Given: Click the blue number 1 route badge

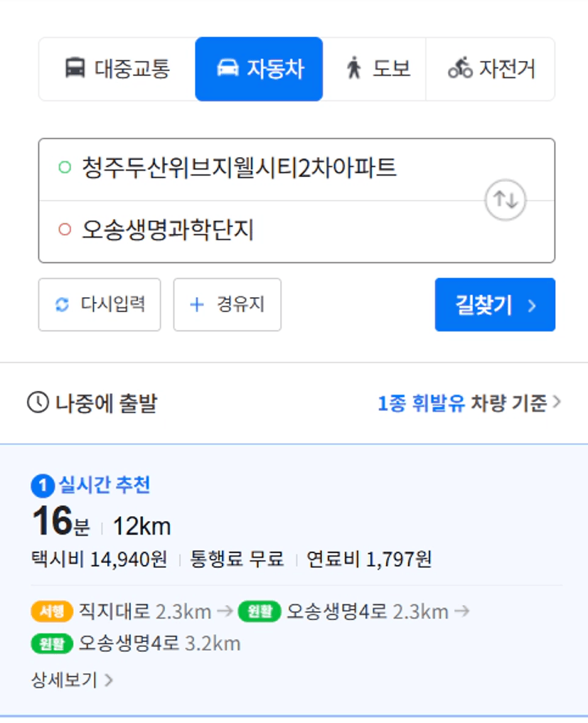Looking at the screenshot, I should [x=43, y=486].
